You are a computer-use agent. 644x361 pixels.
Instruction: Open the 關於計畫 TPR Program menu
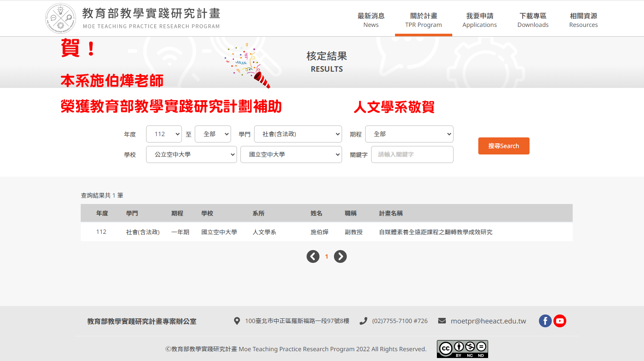tap(424, 20)
